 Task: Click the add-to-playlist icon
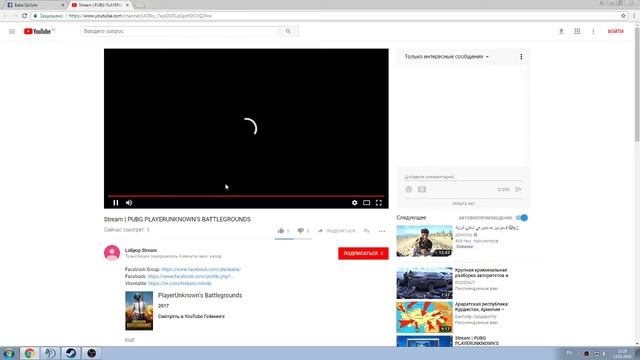pyautogui.click(x=367, y=231)
